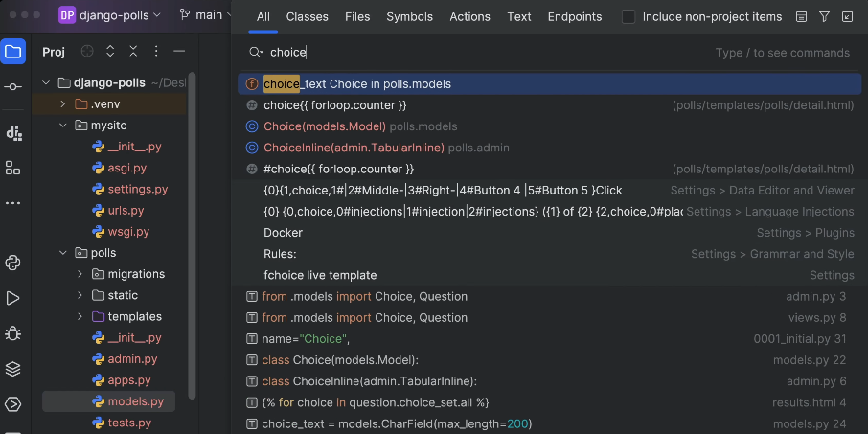Open the Python Console tool window icon
The width and height of the screenshot is (868, 434).
(x=12, y=263)
